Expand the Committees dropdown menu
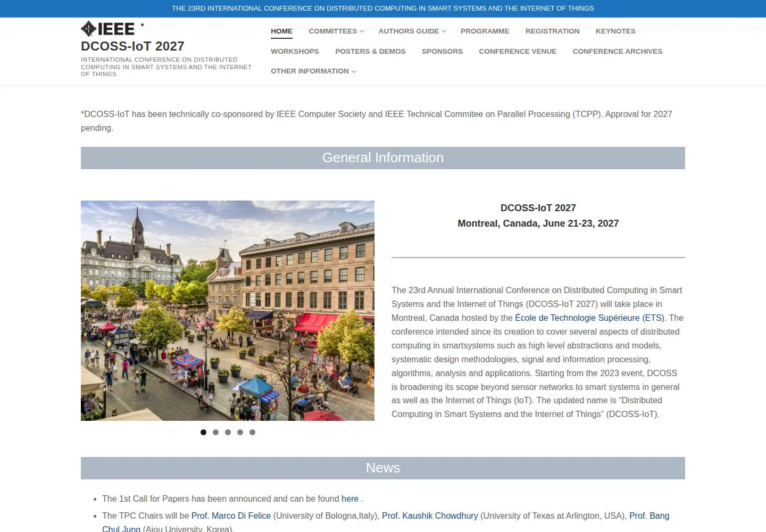Viewport: 766px width, 532px height. pos(336,31)
